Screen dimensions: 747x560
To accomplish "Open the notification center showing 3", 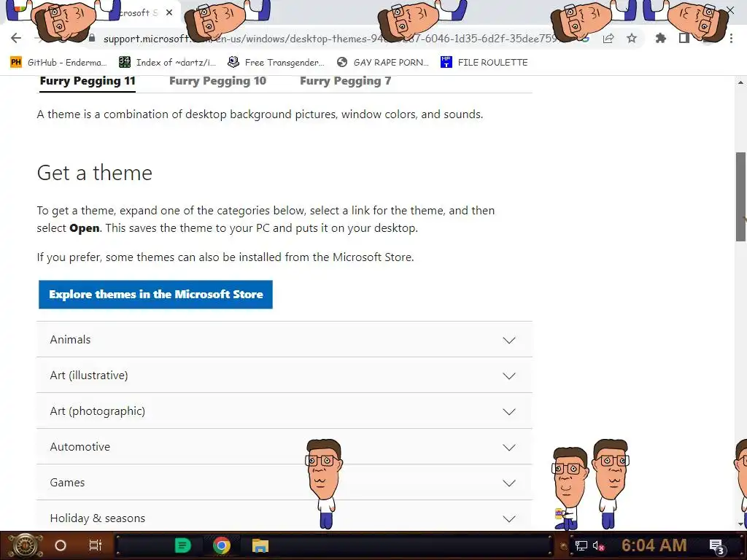I will [716, 546].
